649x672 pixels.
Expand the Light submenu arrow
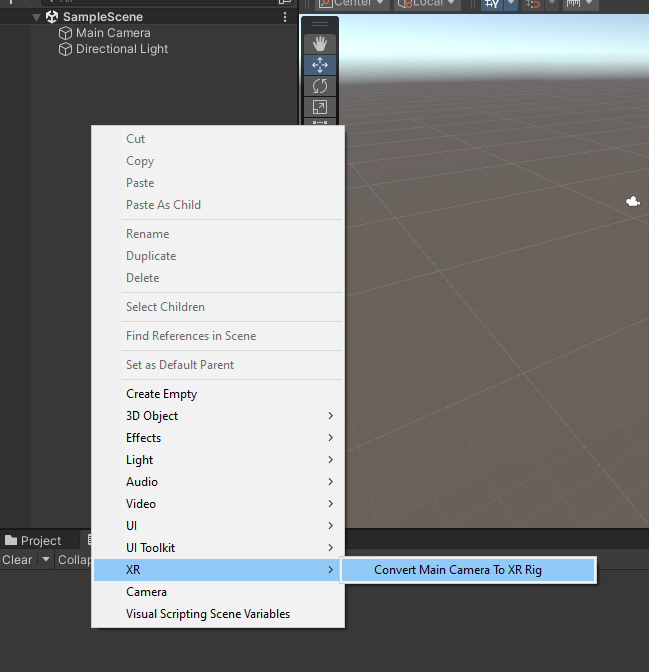(x=331, y=460)
